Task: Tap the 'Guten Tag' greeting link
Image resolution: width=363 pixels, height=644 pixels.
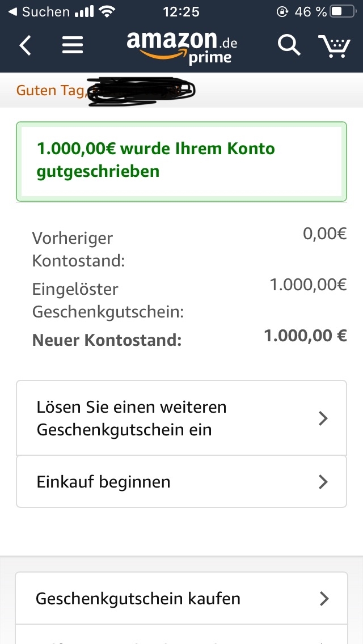Action: click(51, 90)
